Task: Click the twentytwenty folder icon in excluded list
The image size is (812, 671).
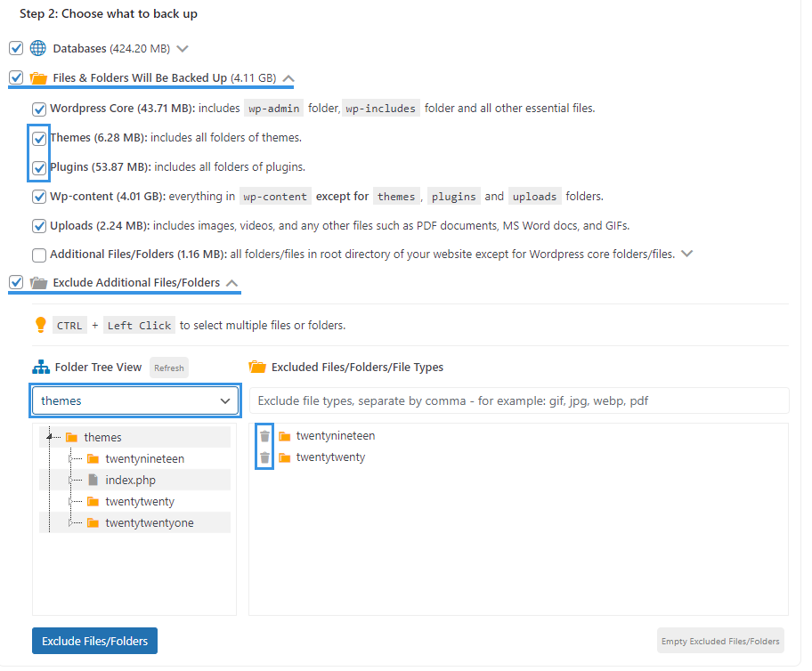Action: coord(284,457)
